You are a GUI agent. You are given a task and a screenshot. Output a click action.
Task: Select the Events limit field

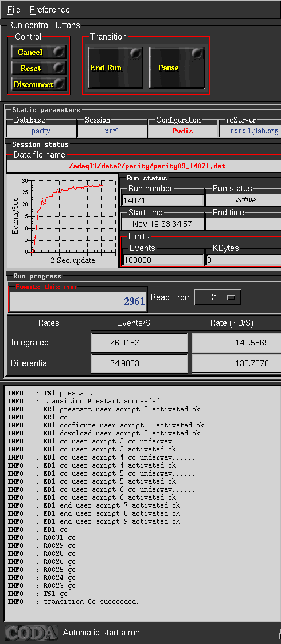click(x=163, y=260)
